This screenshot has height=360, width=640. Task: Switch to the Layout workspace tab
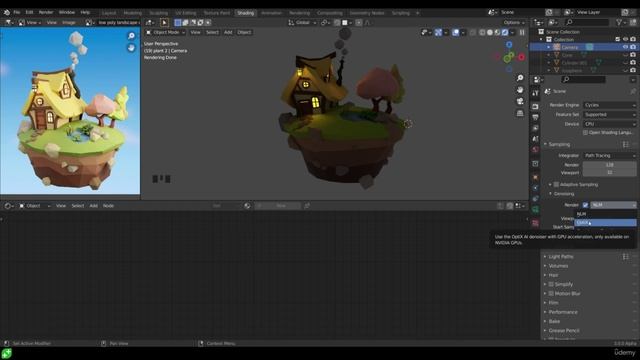[x=109, y=13]
